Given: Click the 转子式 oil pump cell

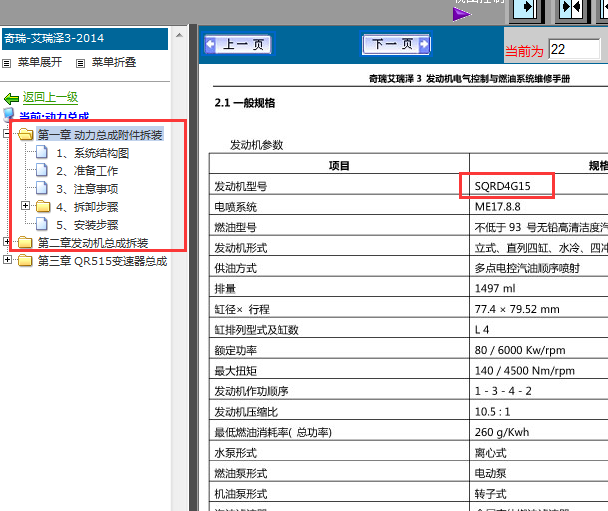Looking at the screenshot, I should tap(491, 494).
